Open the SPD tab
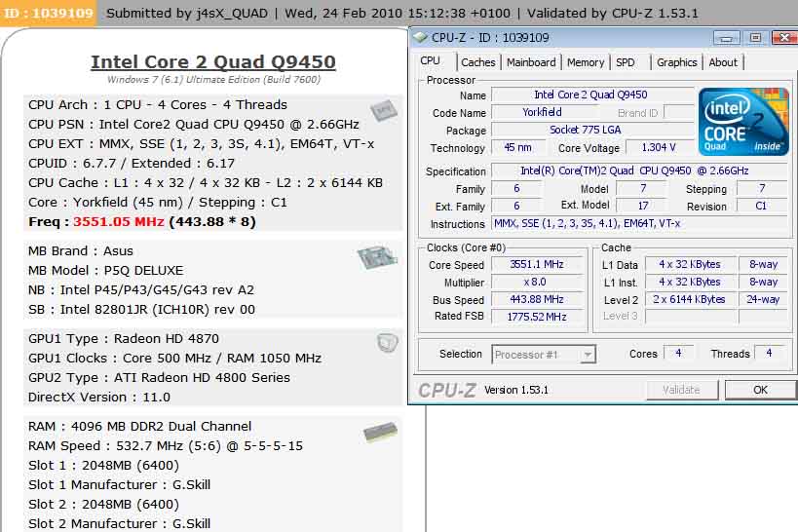This screenshot has width=798, height=532. tap(626, 62)
